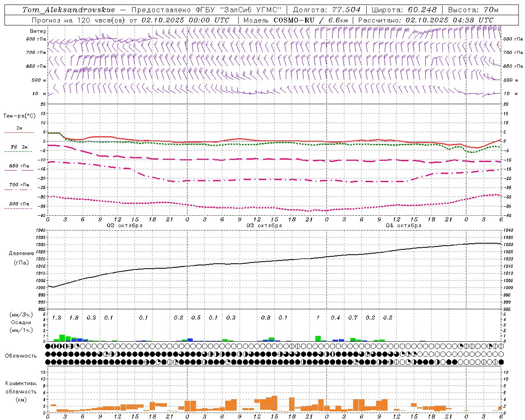
Task: Click the 700 гПа legend in temperature panel
Action: [x=19, y=185]
